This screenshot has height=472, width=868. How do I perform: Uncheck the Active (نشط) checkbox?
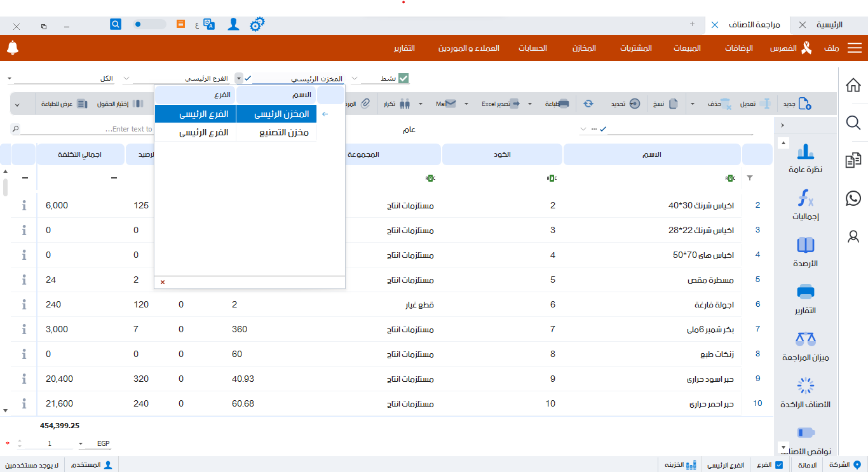tap(403, 78)
